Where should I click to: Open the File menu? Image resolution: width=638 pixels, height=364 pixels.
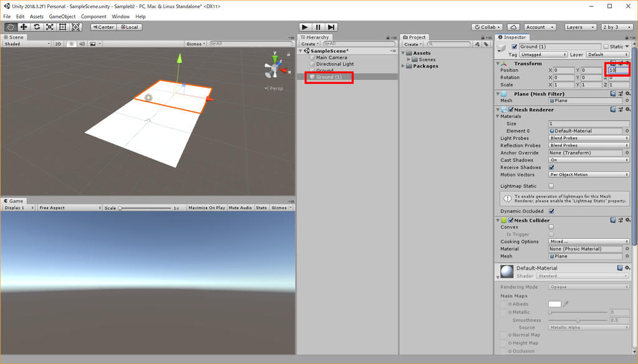coord(7,17)
